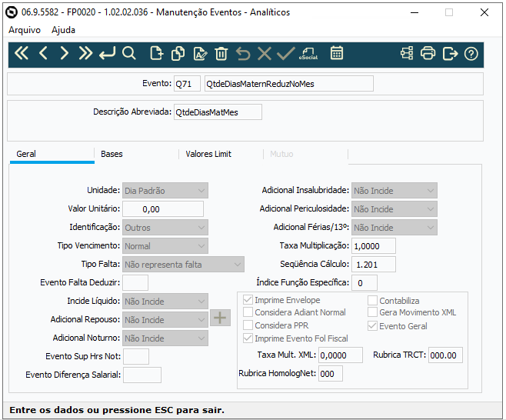Open the tree structure toolbar icon
The image size is (506, 420).
(407, 53)
